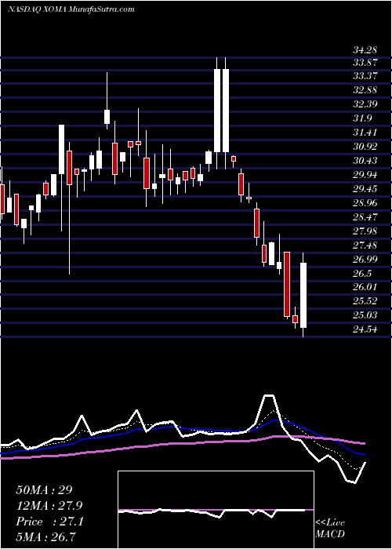The image size is (392, 549).
Task: Click the 33.37 price axis label
Action: click(x=365, y=76)
